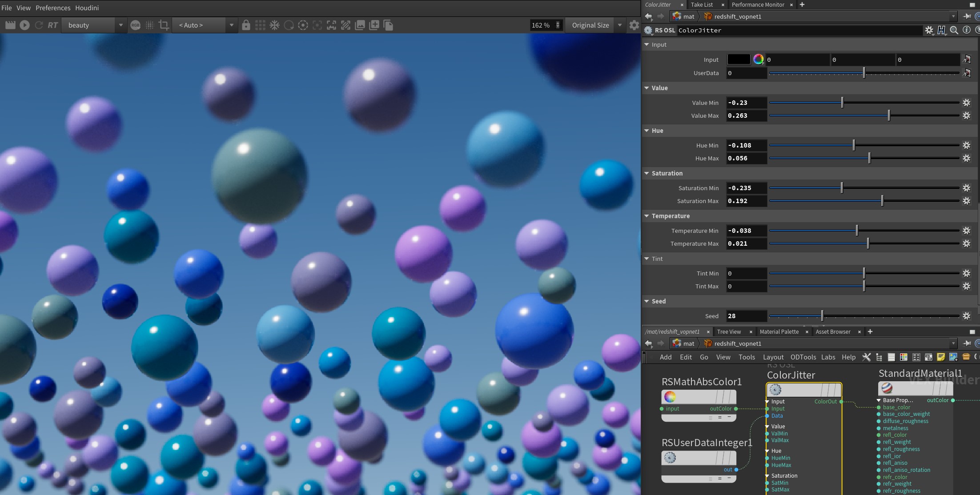Toggle the pin icon beside parameter path
This screenshot has height=495, width=980.
pyautogui.click(x=967, y=16)
